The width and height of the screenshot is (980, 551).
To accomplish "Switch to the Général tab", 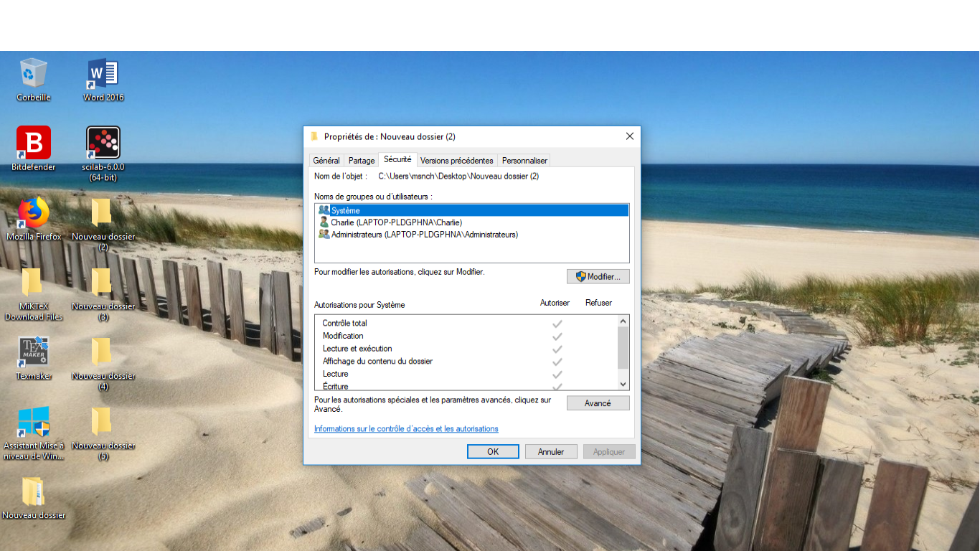I will pyautogui.click(x=326, y=161).
